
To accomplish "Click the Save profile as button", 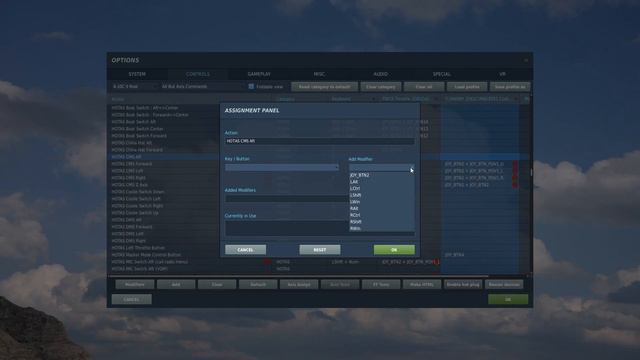I will 510,87.
